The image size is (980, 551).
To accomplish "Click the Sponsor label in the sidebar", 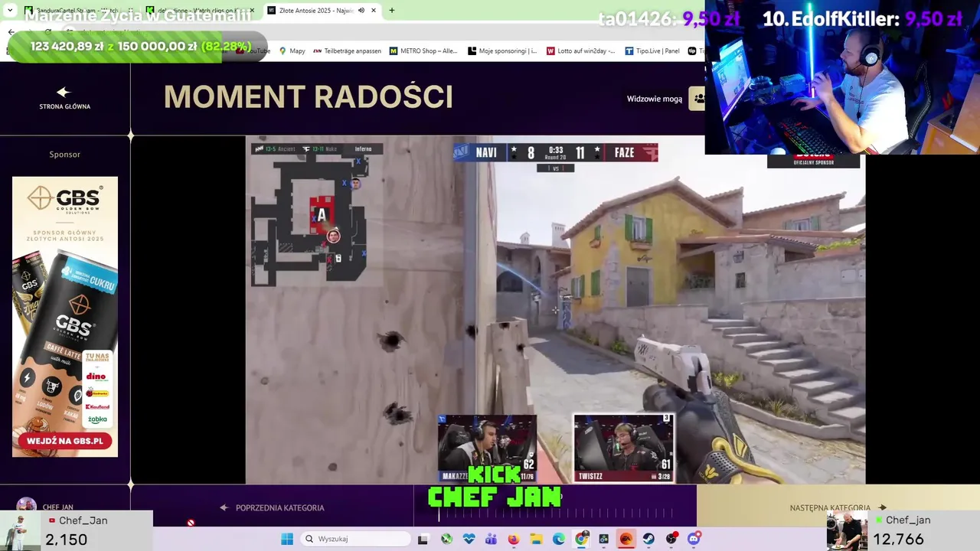I will pyautogui.click(x=65, y=155).
